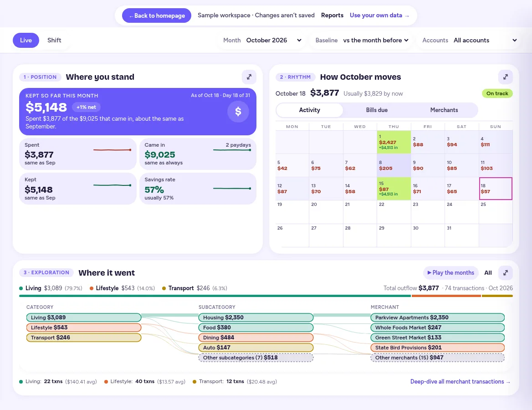Switch to the Merchants tab

(444, 110)
